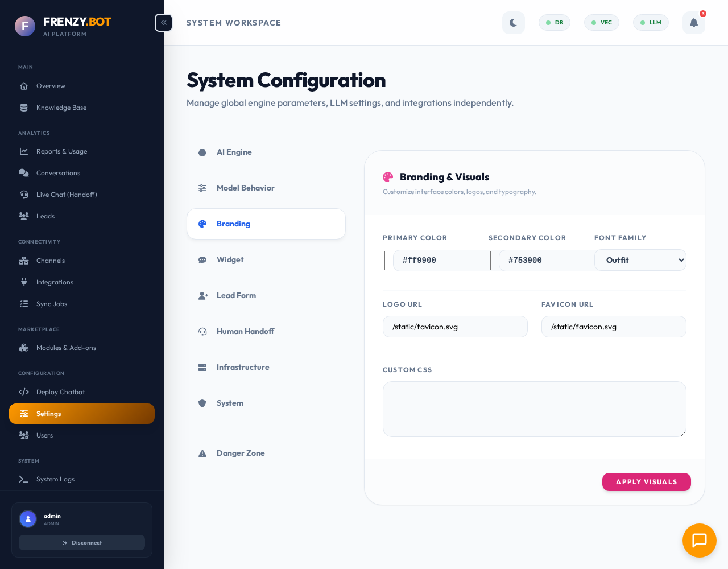The width and height of the screenshot is (728, 569).
Task: Open the floating chat widget button
Action: (x=699, y=540)
